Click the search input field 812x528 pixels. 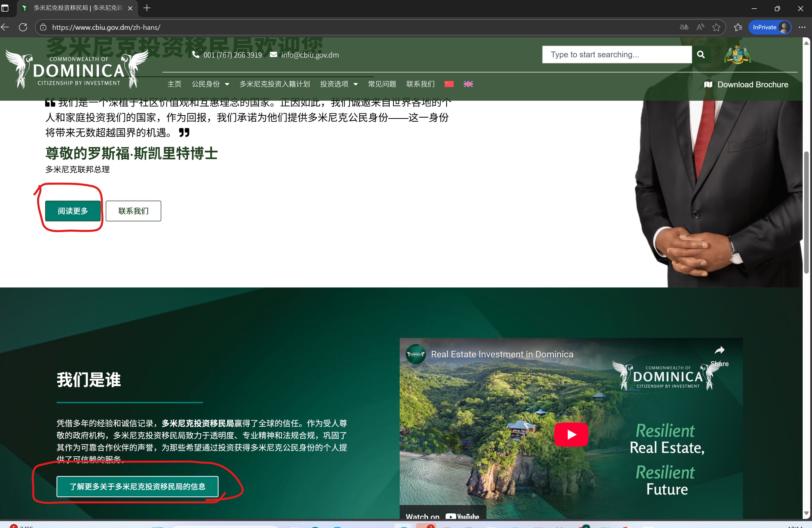(x=616, y=55)
